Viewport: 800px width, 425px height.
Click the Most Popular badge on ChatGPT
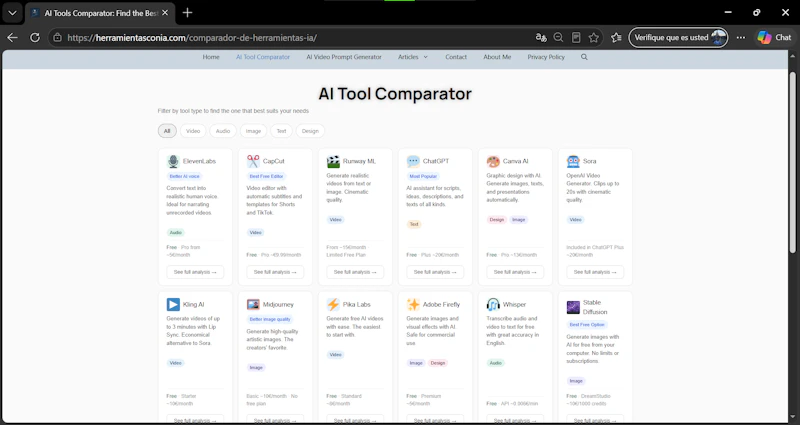click(x=423, y=177)
